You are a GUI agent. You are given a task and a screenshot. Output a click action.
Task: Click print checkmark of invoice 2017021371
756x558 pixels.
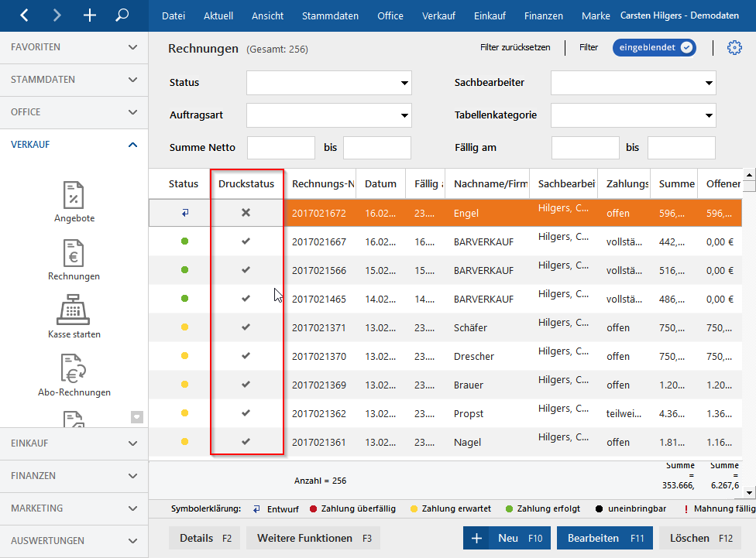pos(246,327)
